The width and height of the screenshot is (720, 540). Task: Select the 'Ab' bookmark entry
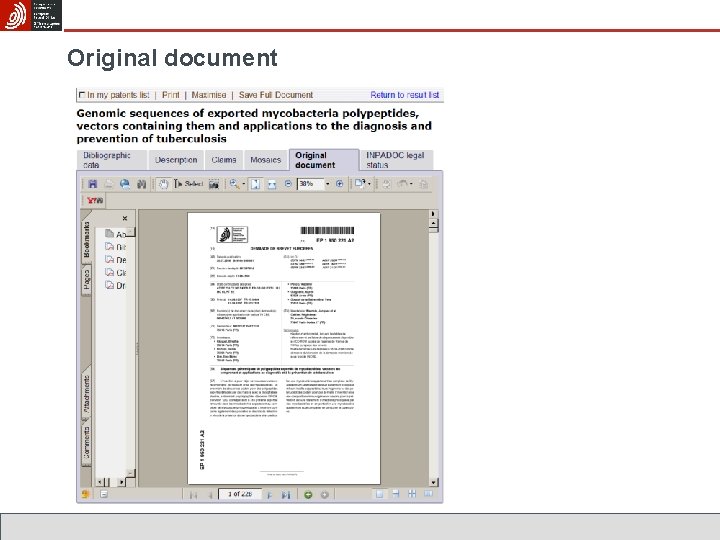pyautogui.click(x=115, y=234)
